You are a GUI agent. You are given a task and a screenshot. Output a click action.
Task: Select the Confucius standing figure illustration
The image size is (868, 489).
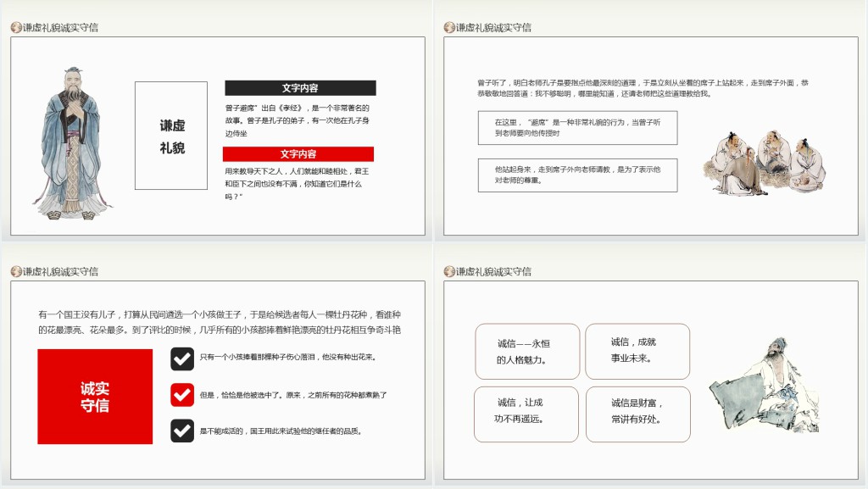71,143
